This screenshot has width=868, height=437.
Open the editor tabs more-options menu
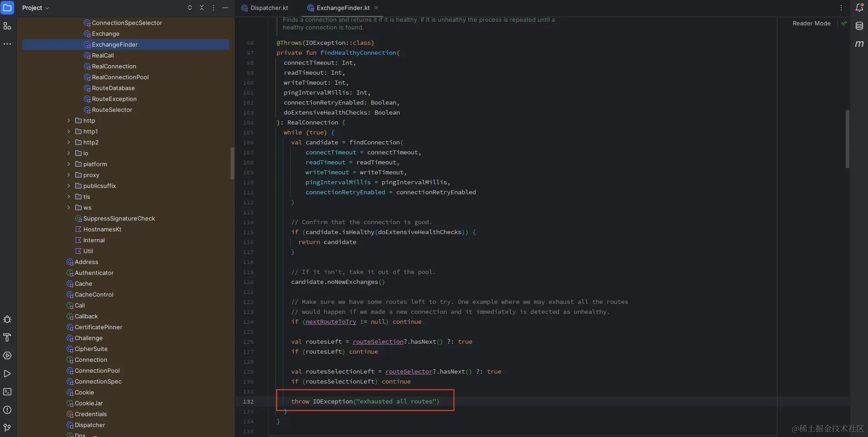pos(841,8)
